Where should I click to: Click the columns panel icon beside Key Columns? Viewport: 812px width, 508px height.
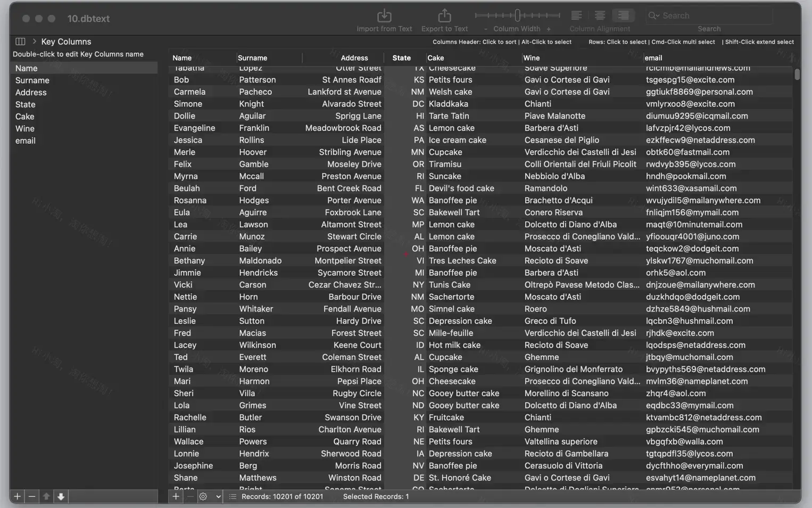20,41
